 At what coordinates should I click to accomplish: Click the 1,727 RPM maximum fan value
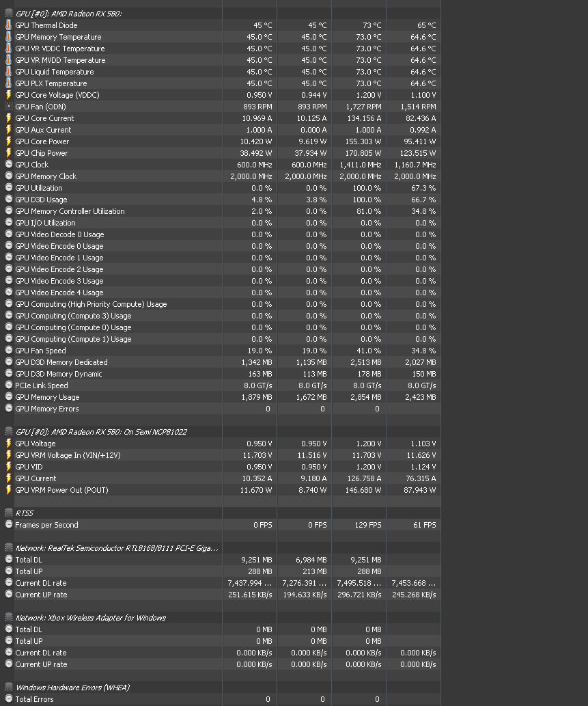(363, 107)
